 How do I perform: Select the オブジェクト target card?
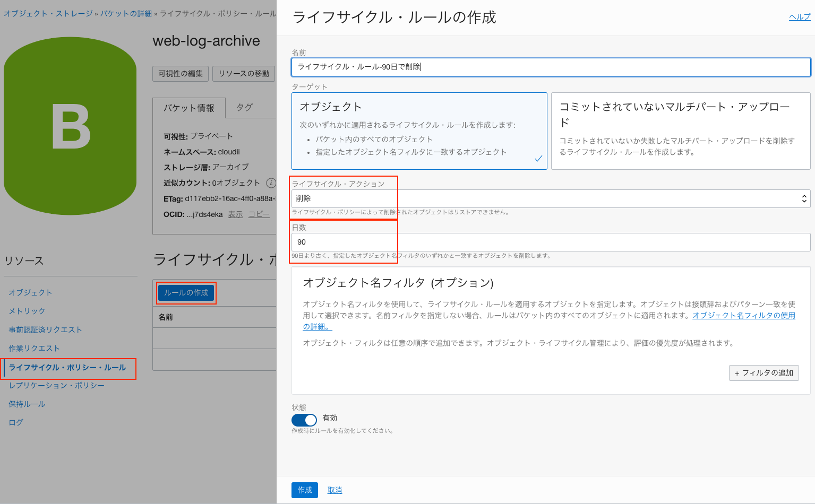click(x=419, y=131)
